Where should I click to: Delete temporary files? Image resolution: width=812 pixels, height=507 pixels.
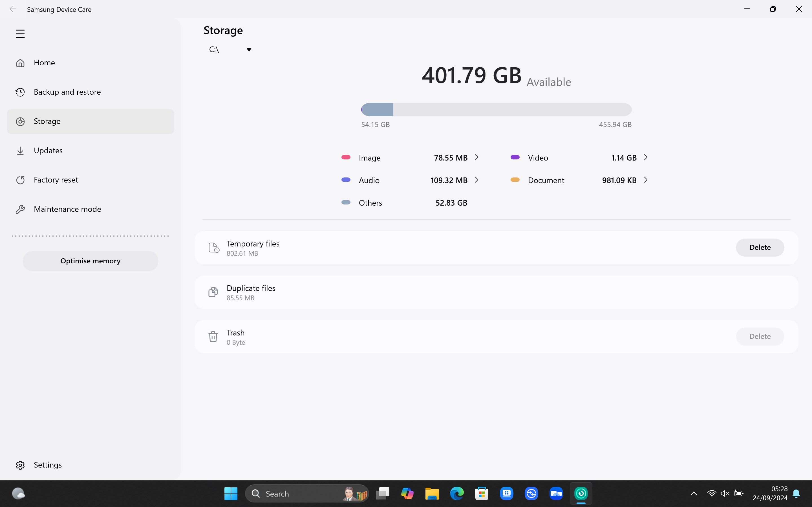tap(760, 248)
